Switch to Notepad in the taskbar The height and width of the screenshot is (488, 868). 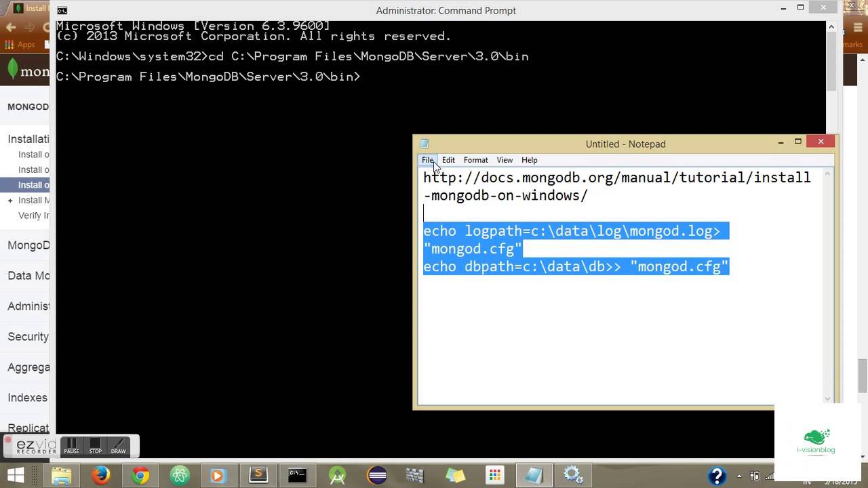click(x=534, y=475)
